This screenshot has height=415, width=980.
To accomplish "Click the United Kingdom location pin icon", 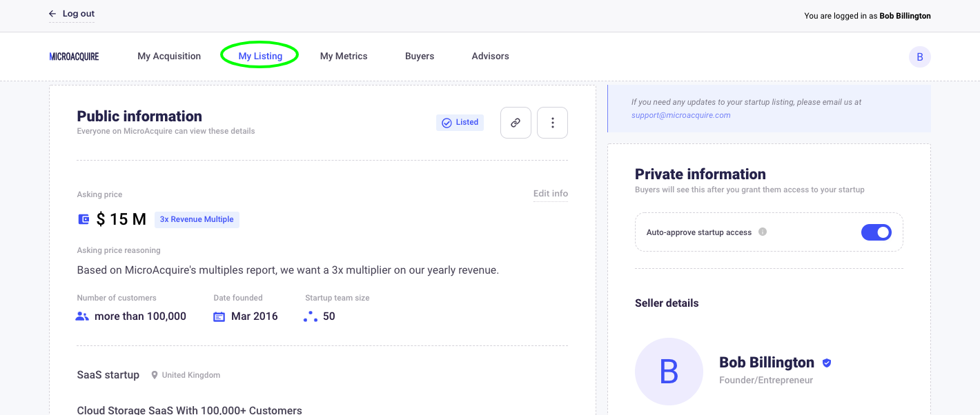I will click(155, 375).
